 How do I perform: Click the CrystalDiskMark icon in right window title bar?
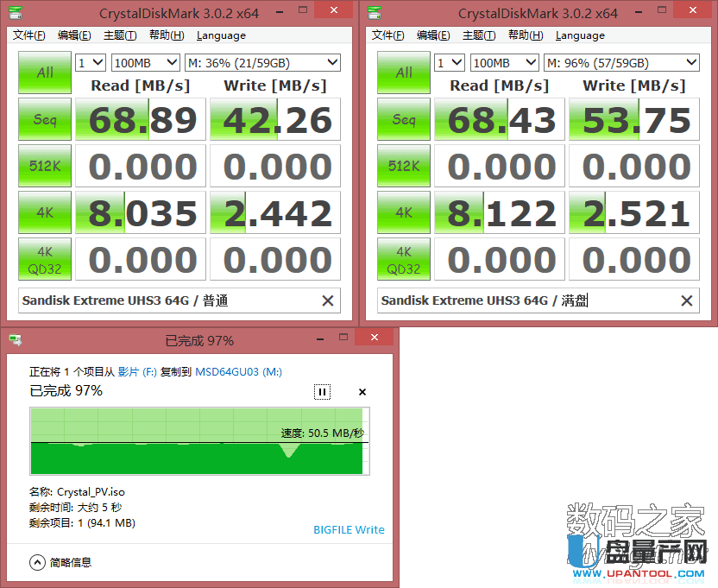pyautogui.click(x=374, y=13)
